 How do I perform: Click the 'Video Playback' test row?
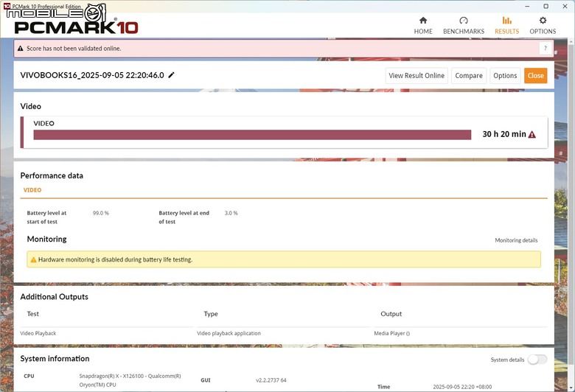[x=38, y=333]
